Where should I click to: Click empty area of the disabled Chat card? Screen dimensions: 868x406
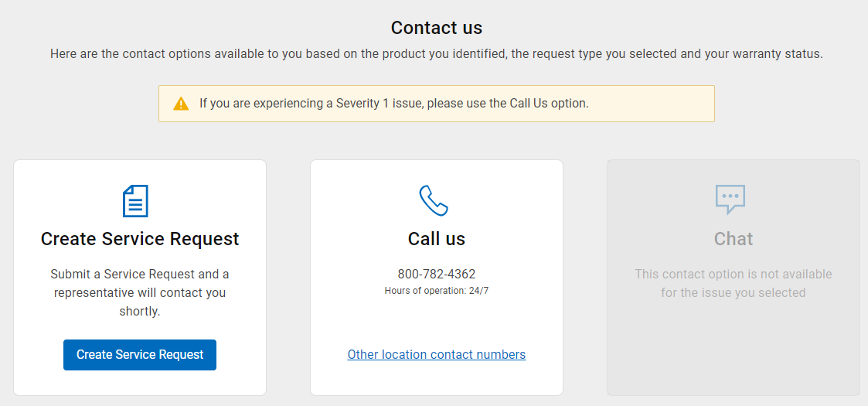[734, 348]
